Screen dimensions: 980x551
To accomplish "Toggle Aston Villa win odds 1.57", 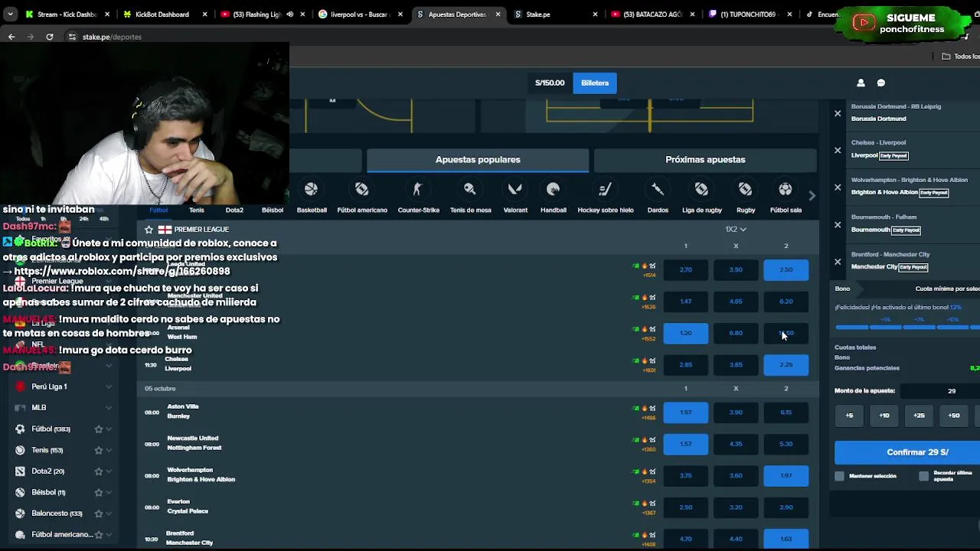I will 686,412.
